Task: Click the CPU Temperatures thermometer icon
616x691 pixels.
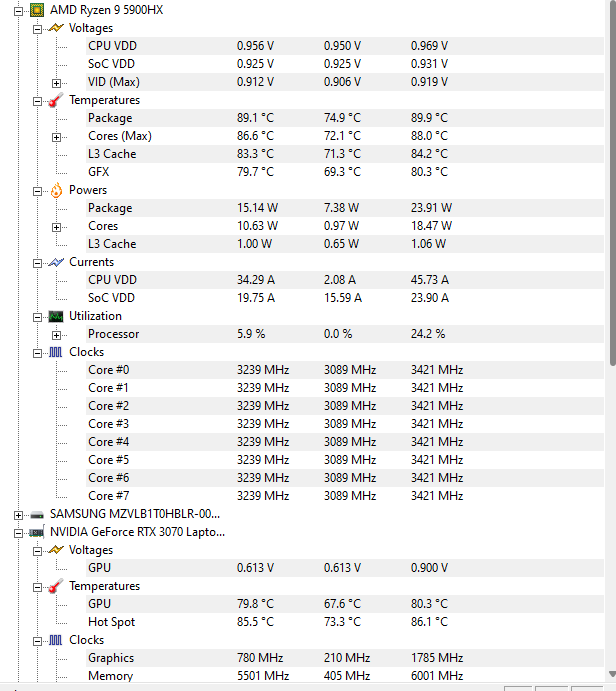Action: point(56,100)
